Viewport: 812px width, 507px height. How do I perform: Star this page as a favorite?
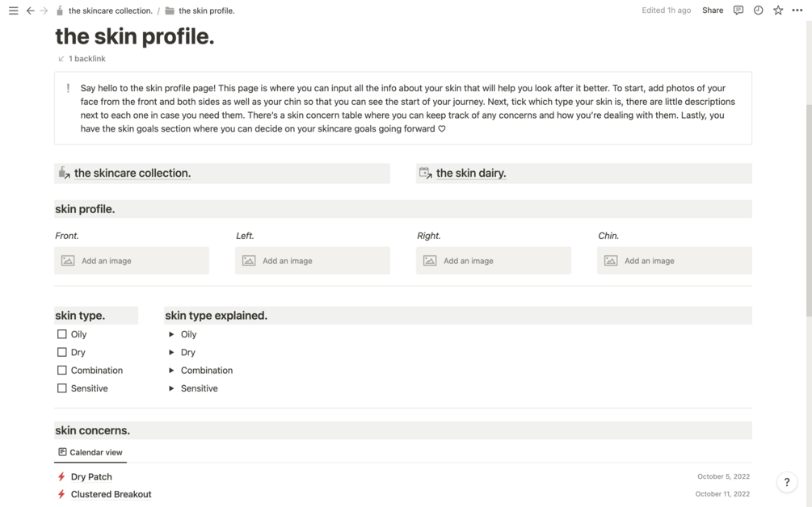(x=777, y=10)
